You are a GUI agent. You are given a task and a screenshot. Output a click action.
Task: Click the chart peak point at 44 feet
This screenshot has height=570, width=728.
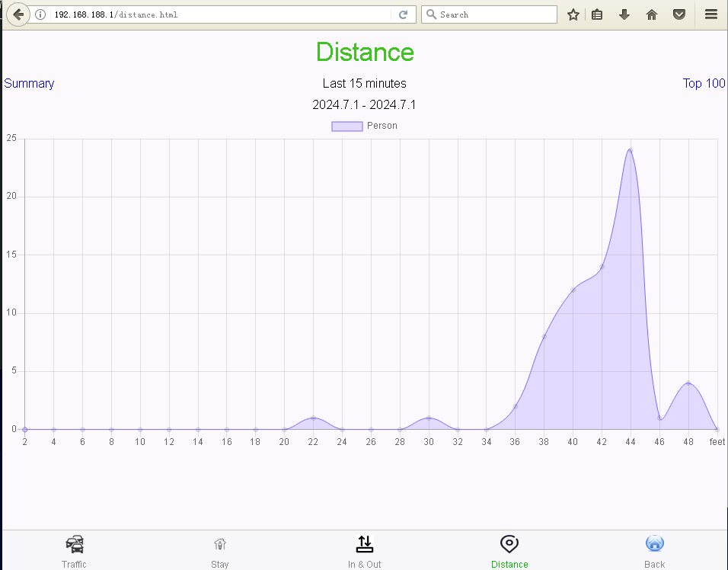point(631,150)
